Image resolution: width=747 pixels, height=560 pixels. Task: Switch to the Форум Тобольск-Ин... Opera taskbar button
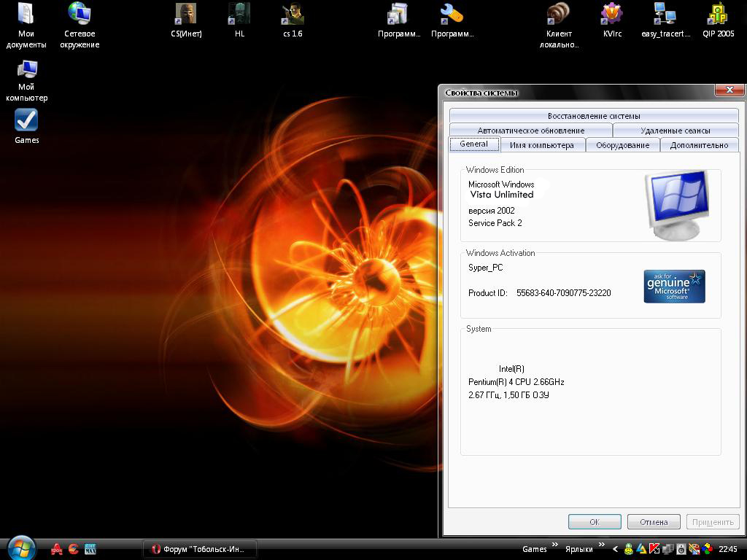tap(200, 549)
